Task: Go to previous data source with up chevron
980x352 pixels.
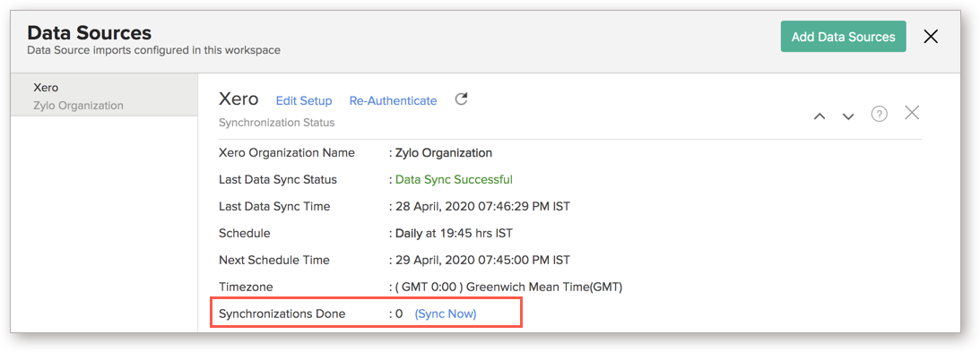Action: coord(820,116)
